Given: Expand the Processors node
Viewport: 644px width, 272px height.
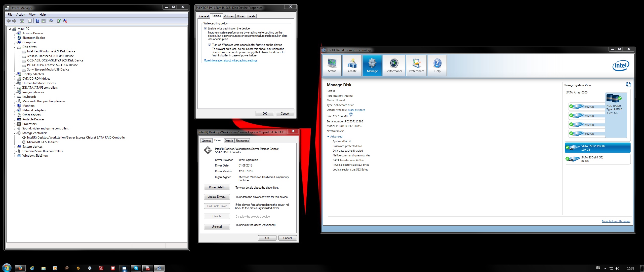Looking at the screenshot, I should pos(15,124).
